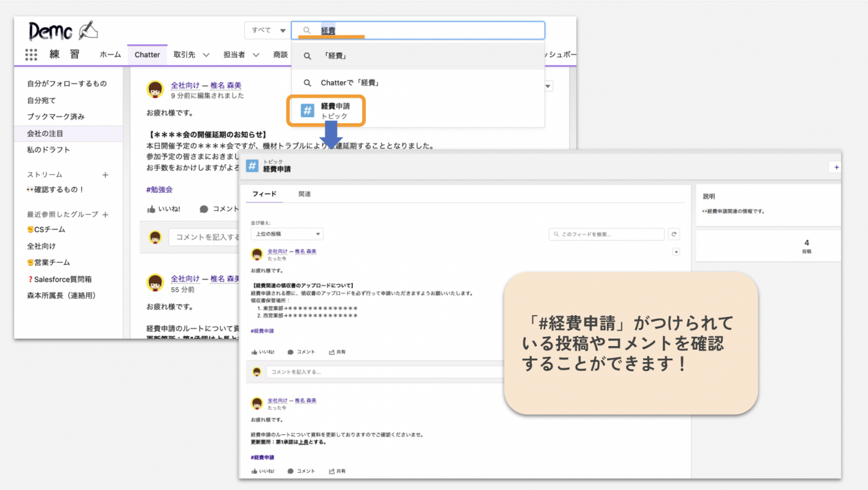Click magnifier icon in the 「経費」 suggestion row
The height and width of the screenshot is (490, 868).
(307, 56)
